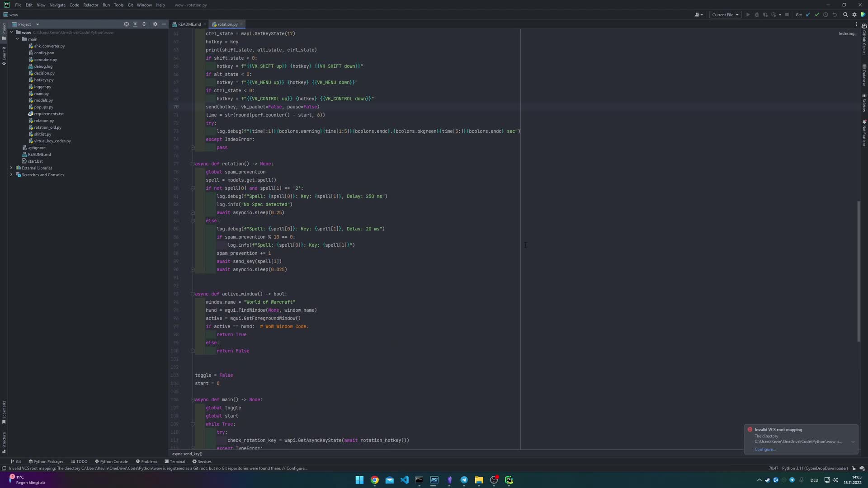
Task: Open the Navigate menu
Action: coord(57,5)
